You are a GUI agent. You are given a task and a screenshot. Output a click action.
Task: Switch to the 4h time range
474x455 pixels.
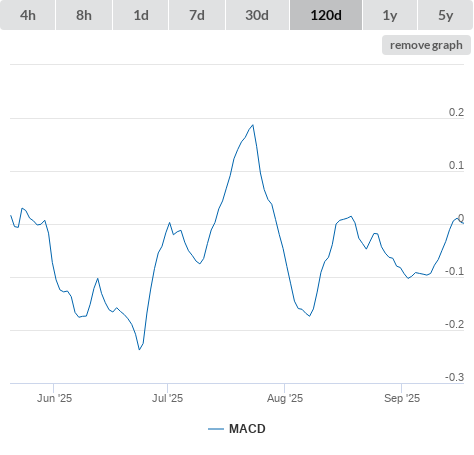coord(28,15)
